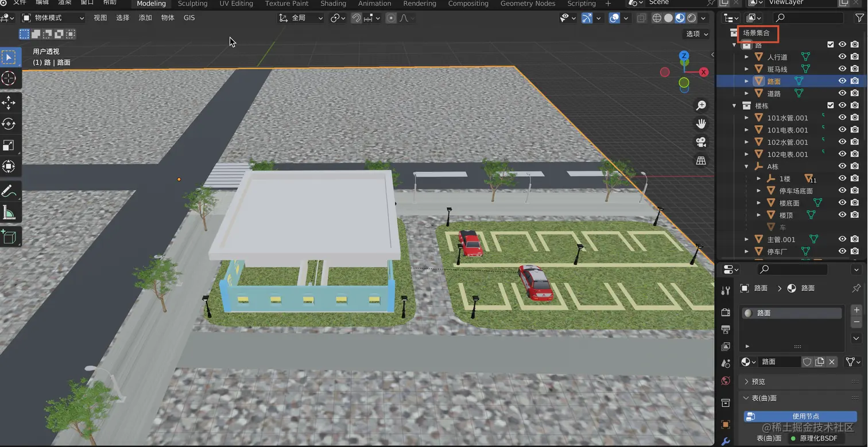Screen dimensions: 868x447
Task: Activate the Annotate pencil tool
Action: pyautogui.click(x=9, y=191)
